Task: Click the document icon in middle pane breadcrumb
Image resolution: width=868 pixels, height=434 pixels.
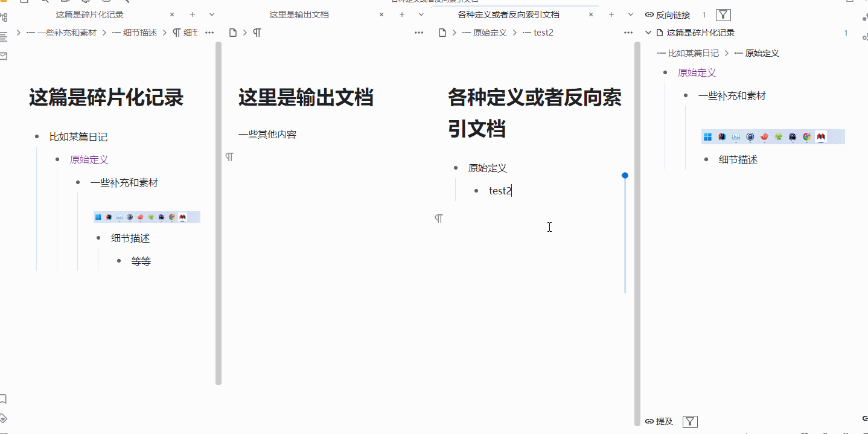Action: [232, 33]
